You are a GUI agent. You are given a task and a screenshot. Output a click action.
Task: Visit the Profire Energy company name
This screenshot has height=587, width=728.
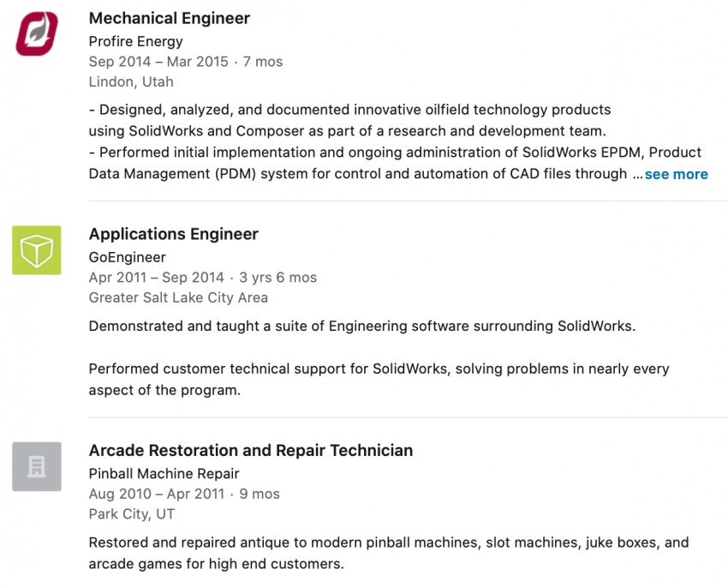tap(135, 41)
